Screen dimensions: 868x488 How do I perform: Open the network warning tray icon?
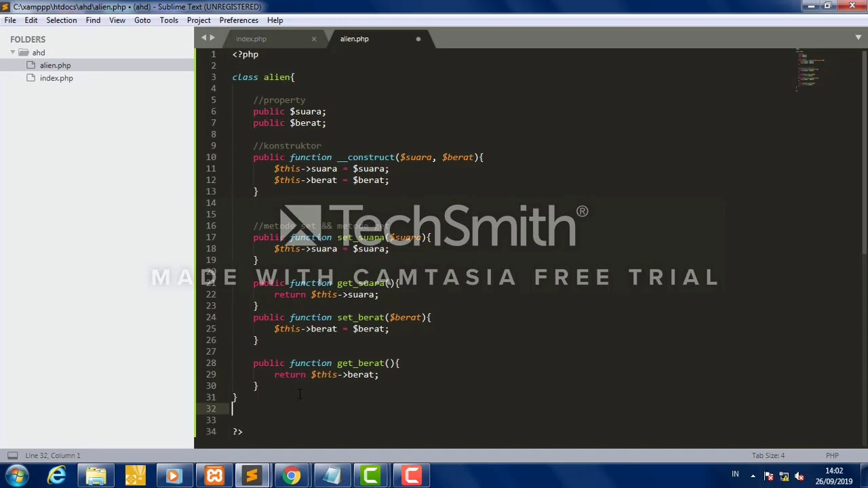(784, 476)
